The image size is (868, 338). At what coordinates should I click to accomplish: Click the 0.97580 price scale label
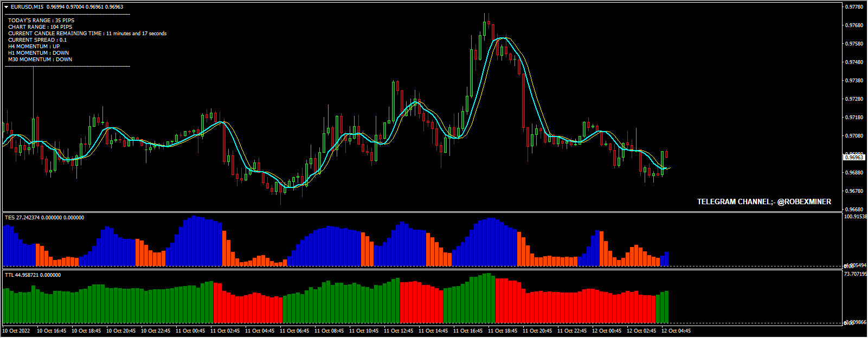854,44
